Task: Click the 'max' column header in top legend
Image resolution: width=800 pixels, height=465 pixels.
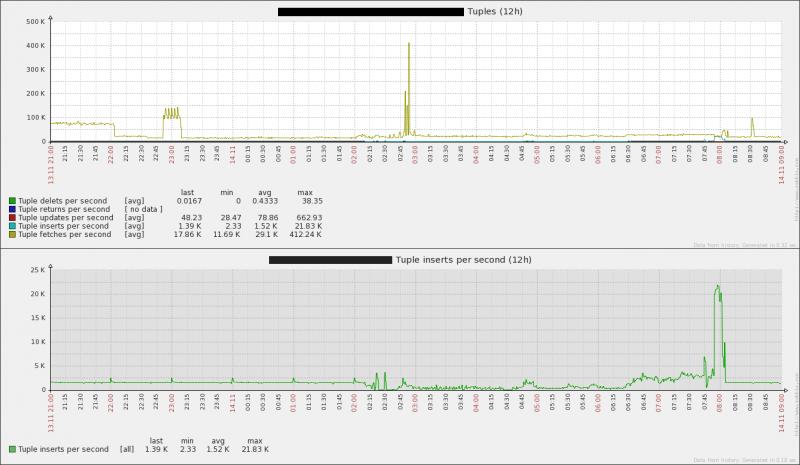Action: click(x=305, y=192)
